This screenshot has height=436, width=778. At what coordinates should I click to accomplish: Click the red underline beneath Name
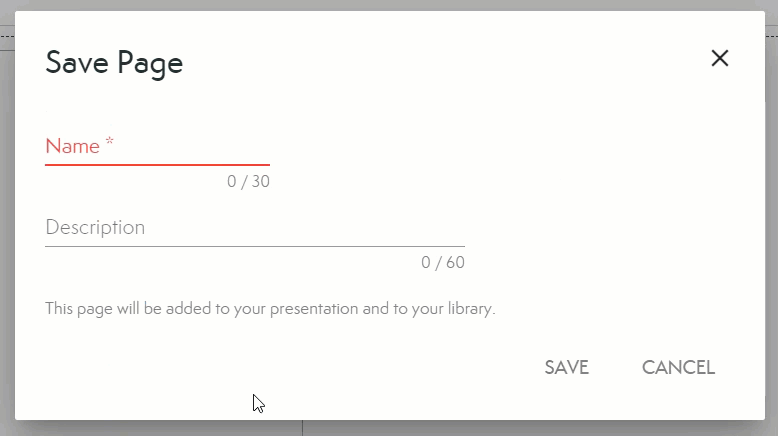pos(157,164)
